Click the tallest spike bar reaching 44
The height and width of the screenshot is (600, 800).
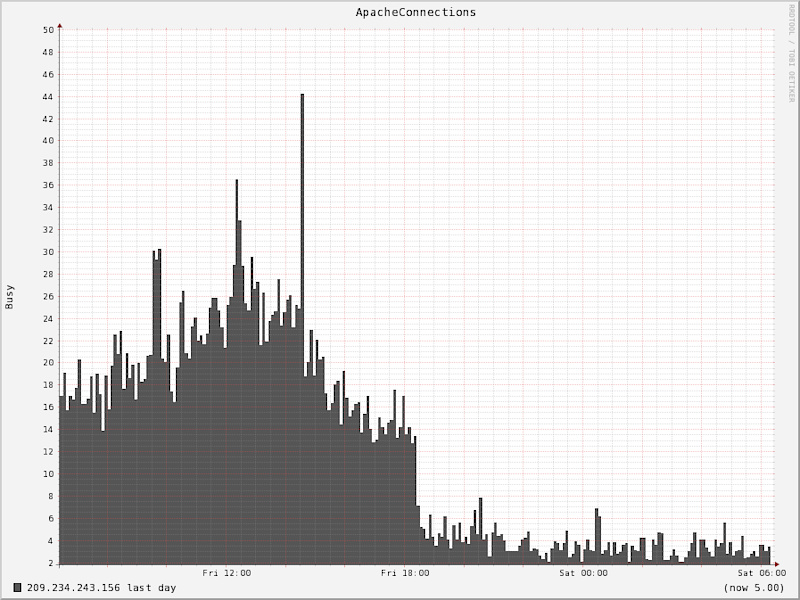pos(302,329)
